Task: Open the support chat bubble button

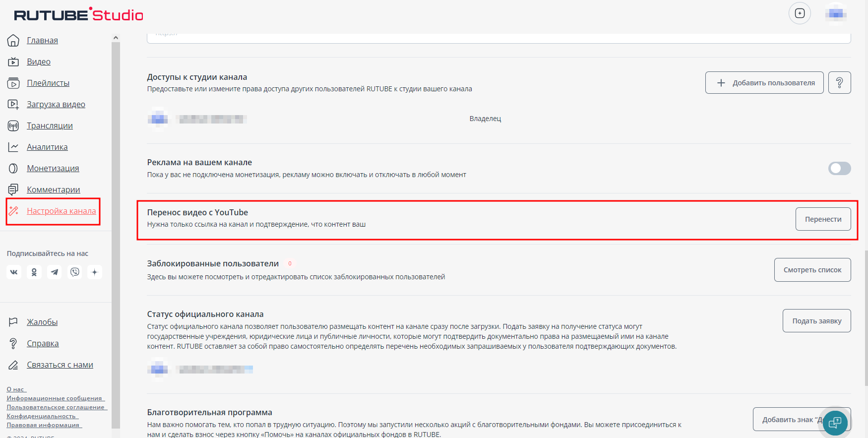Action: point(835,423)
